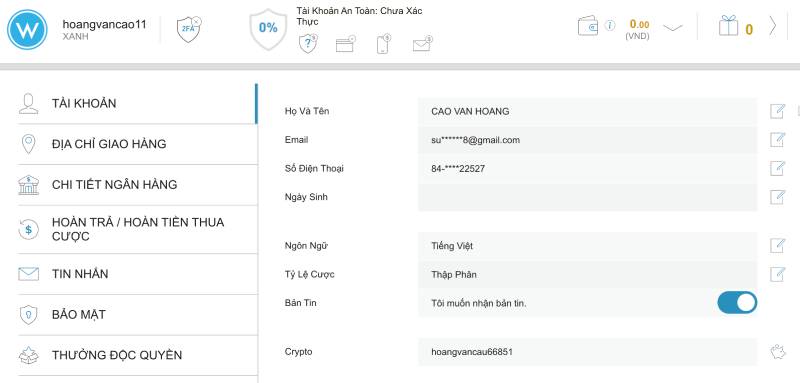Viewport: 800px width, 383px height.
Task: Click the empty Ngày Sinh field
Action: click(x=587, y=197)
